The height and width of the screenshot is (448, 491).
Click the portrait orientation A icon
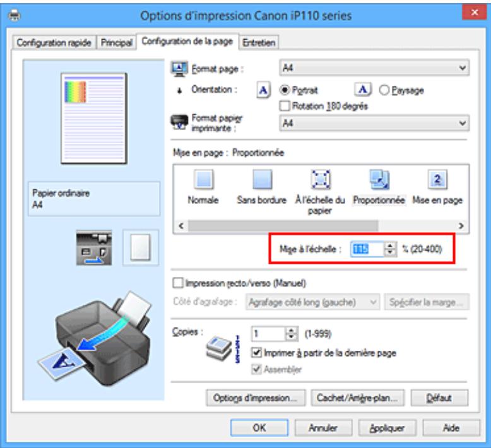tap(263, 90)
